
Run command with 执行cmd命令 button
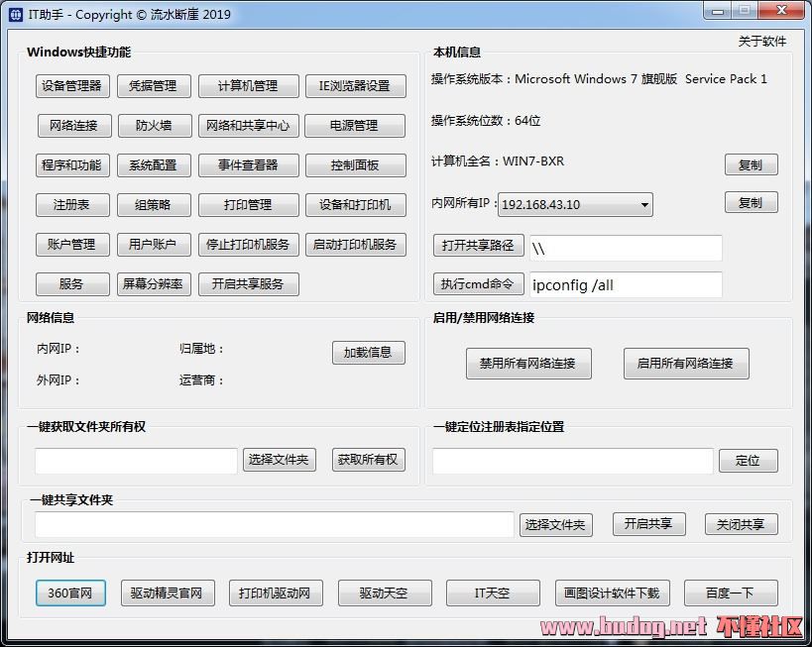478,284
